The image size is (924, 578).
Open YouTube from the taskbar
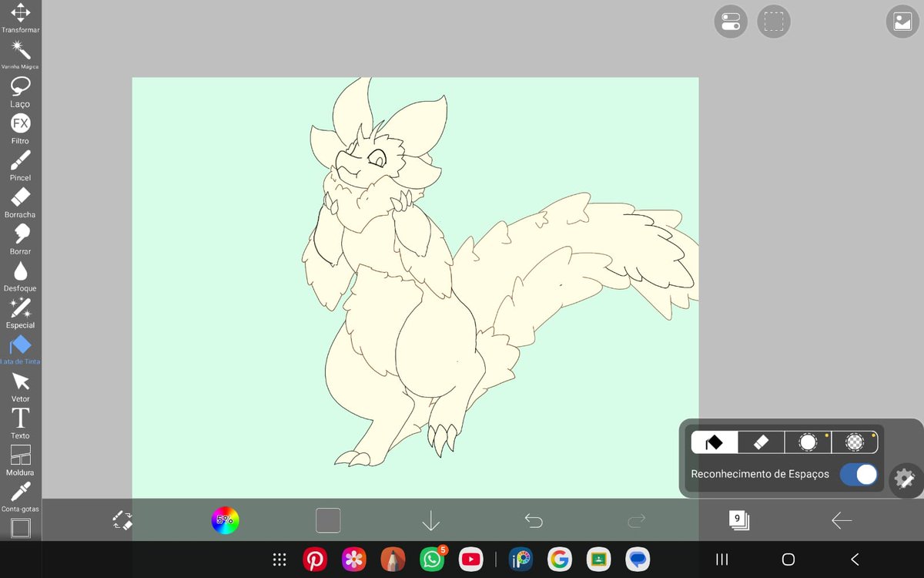(471, 560)
